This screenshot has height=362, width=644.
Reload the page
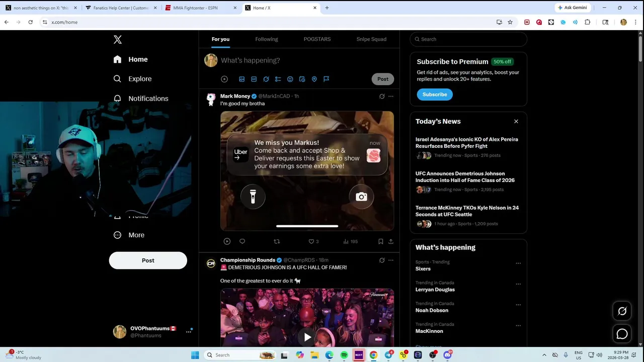click(x=31, y=22)
